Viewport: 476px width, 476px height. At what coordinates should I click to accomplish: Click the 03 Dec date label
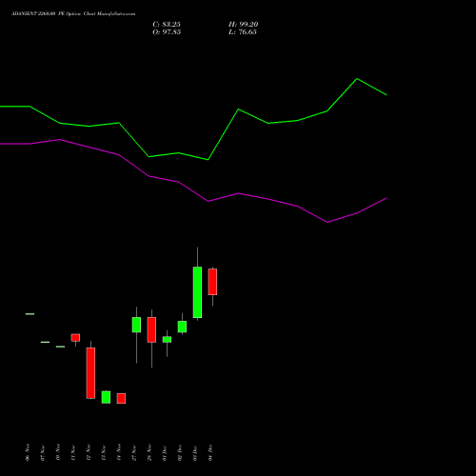coord(195,453)
